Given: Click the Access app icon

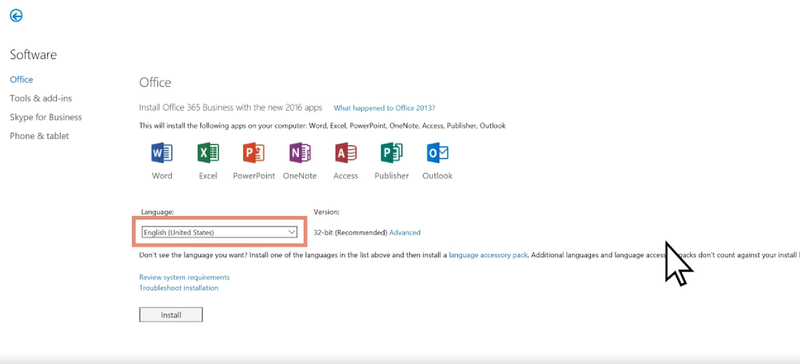Looking at the screenshot, I should pyautogui.click(x=345, y=153).
